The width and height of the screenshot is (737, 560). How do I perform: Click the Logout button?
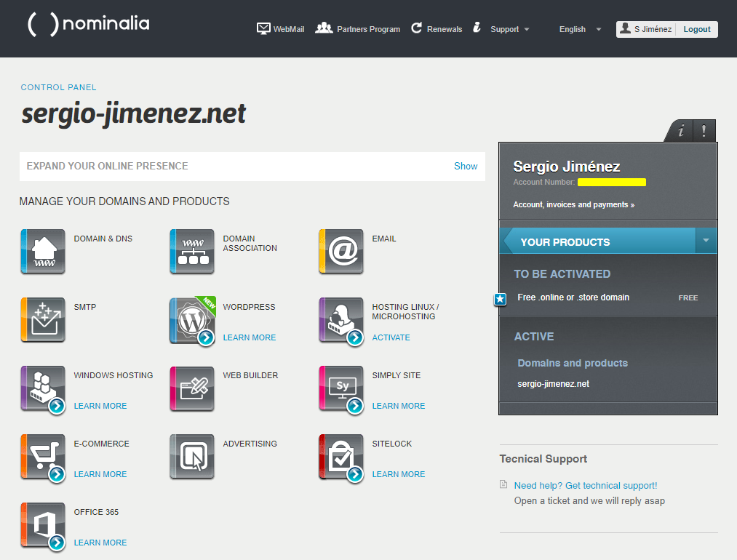click(696, 29)
